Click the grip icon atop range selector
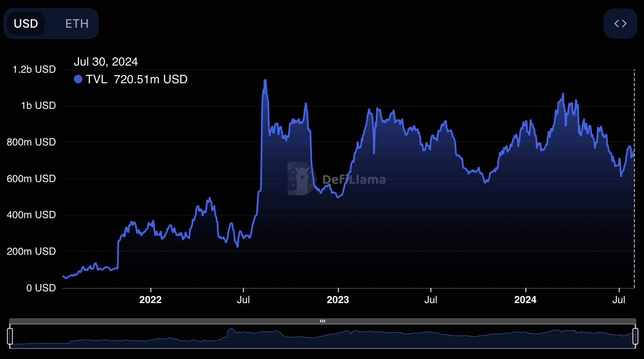Image resolution: width=644 pixels, height=359 pixels. point(322,321)
